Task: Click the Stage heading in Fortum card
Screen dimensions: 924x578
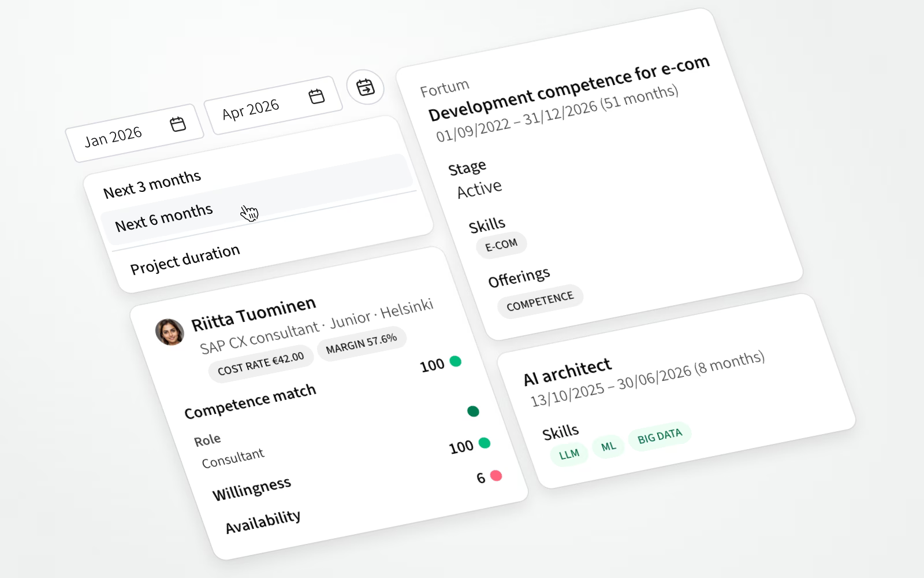Action: [x=467, y=168]
